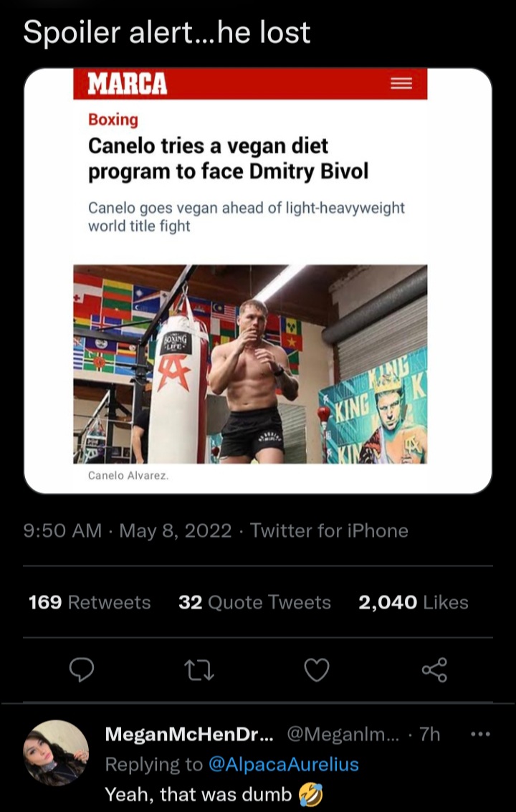View the 32 Quote Tweets list

(x=254, y=602)
